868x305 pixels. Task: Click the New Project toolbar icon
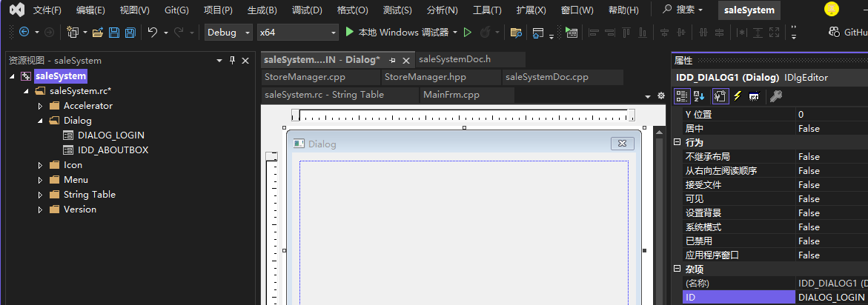[73, 32]
